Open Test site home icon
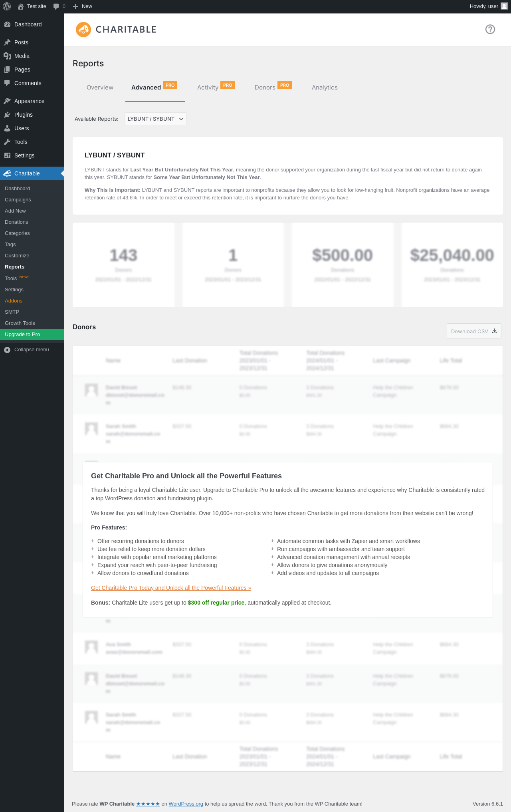Screen dimensions: 511x812 (21, 6)
